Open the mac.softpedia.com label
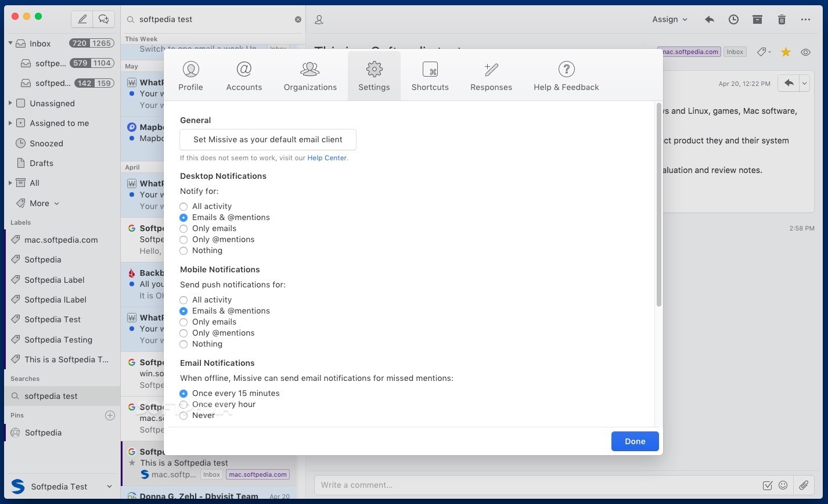828x504 pixels. pos(61,240)
